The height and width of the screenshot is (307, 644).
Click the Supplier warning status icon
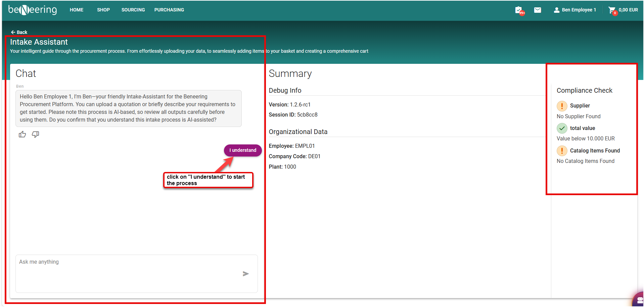tap(562, 106)
